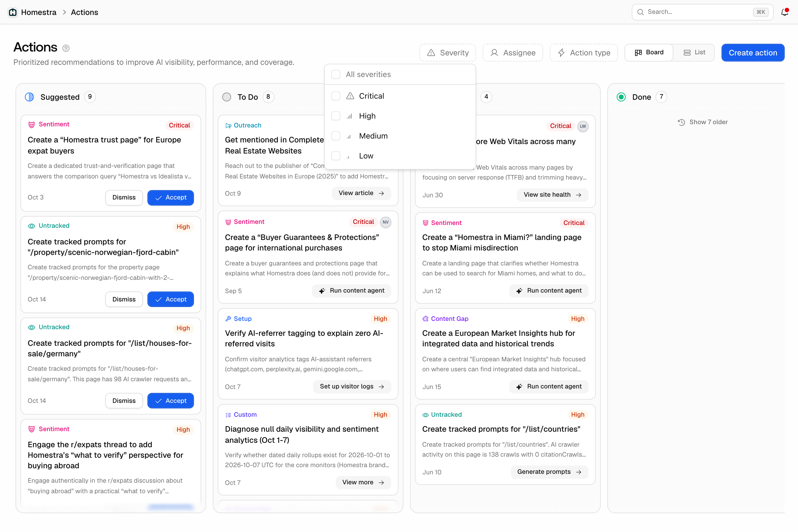Click Set up visitor logs
Image resolution: width=798 pixels, height=532 pixels.
(x=352, y=387)
